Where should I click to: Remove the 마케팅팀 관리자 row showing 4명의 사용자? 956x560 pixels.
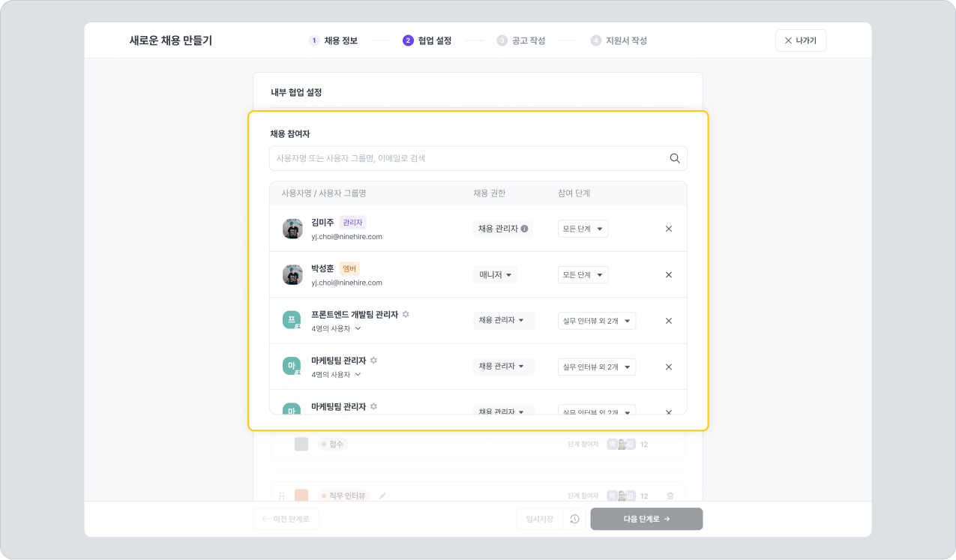[x=669, y=367]
